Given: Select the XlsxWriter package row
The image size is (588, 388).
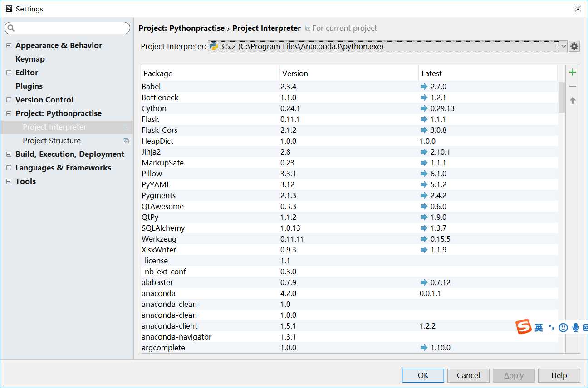Looking at the screenshot, I should [349, 250].
